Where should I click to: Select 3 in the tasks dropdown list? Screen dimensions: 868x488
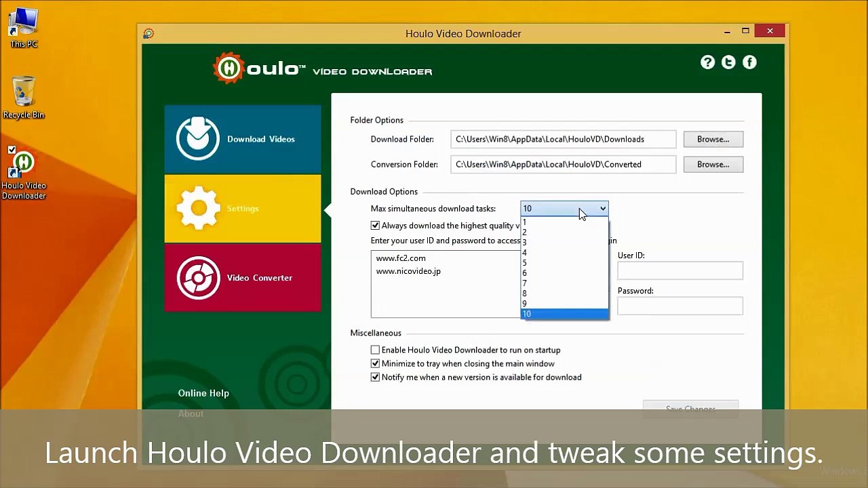pos(564,243)
